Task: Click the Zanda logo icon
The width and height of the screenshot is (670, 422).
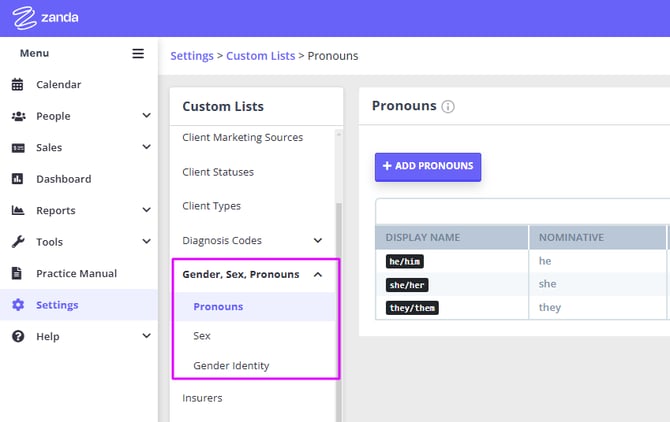Action: [x=22, y=17]
